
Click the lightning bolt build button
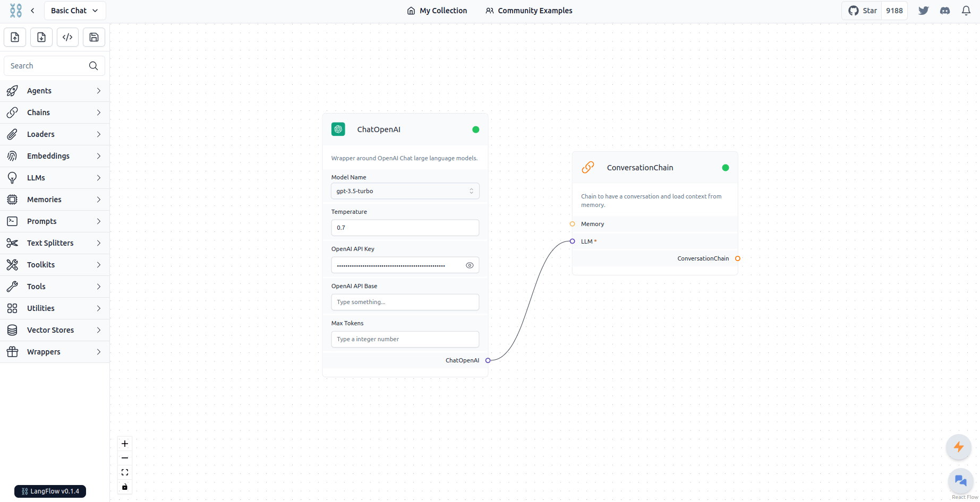click(958, 447)
